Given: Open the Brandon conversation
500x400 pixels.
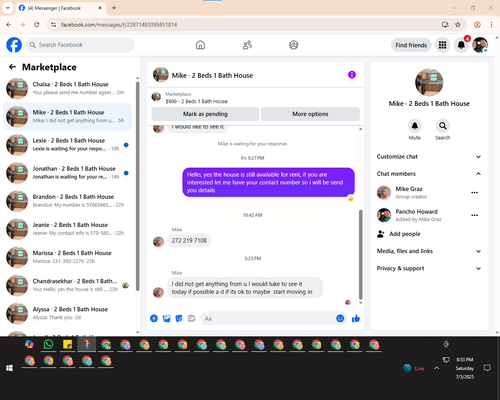Looking at the screenshot, I should [x=68, y=201].
